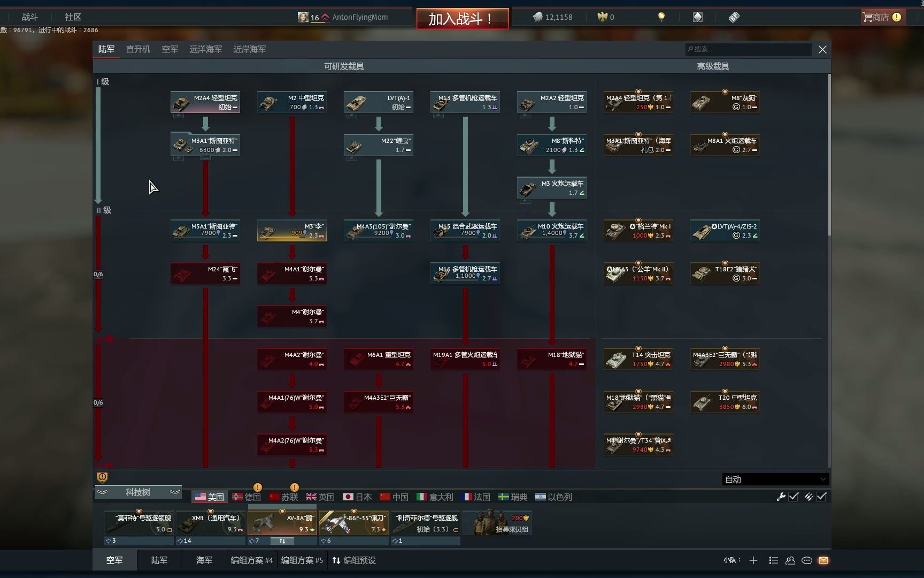This screenshot has height=578, width=924.
Task: Select the M24 霞飞 locked vehicle
Action: tap(205, 273)
